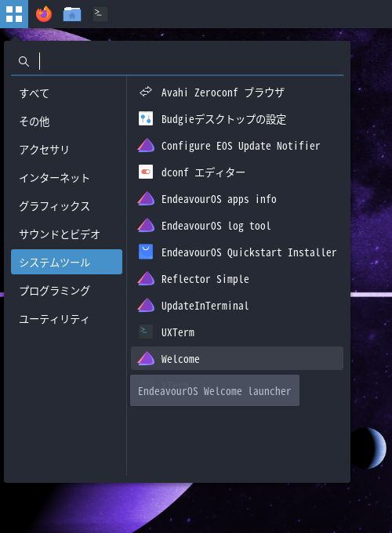The width and height of the screenshot is (392, 533).
Task: Click the Budgie application menu grid icon
Action: (14, 14)
